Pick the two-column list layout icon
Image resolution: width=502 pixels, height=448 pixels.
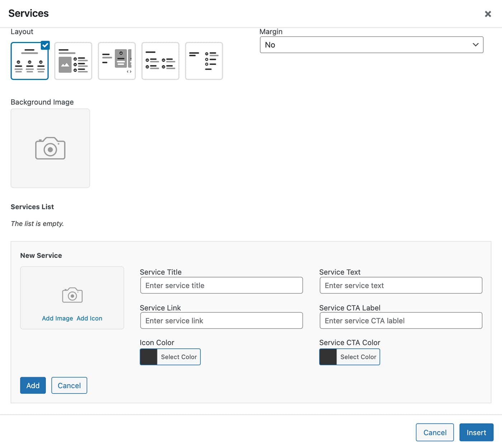pyautogui.click(x=160, y=61)
